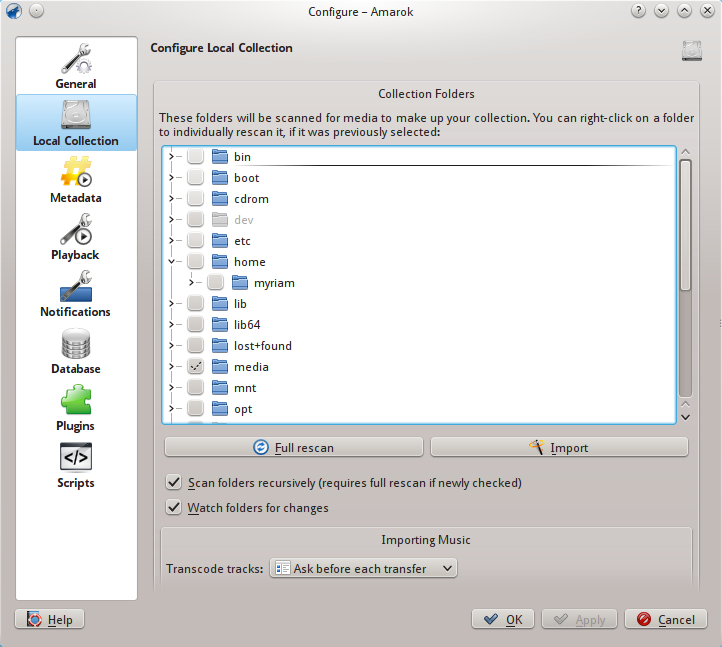Toggle Scan folders recursively checkbox
The width and height of the screenshot is (722, 647).
(174, 483)
